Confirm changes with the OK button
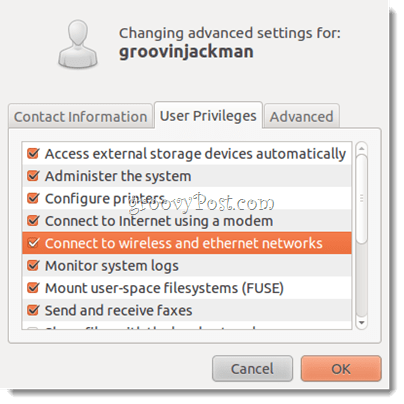The width and height of the screenshot is (404, 404). 341,369
